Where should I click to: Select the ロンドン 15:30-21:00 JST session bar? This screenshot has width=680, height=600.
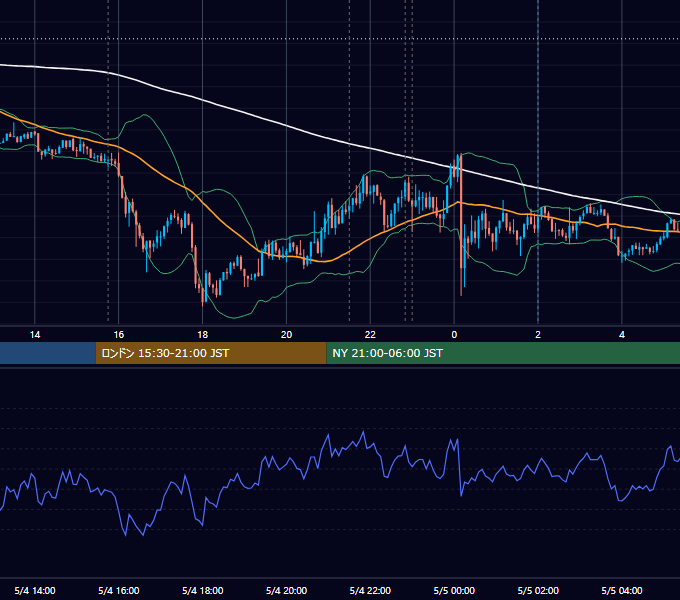pyautogui.click(x=211, y=353)
